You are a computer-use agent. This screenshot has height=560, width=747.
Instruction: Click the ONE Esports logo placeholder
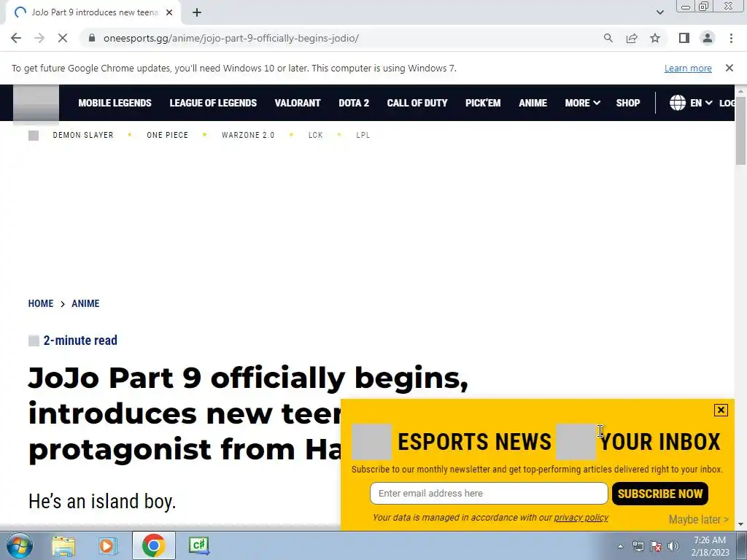[x=36, y=103]
